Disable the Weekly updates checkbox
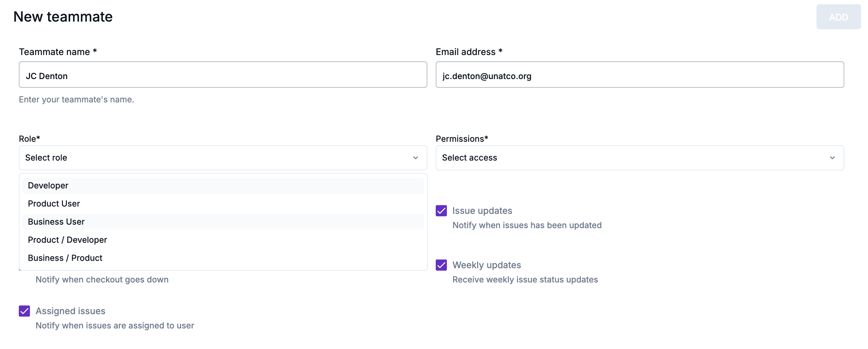 click(x=441, y=265)
